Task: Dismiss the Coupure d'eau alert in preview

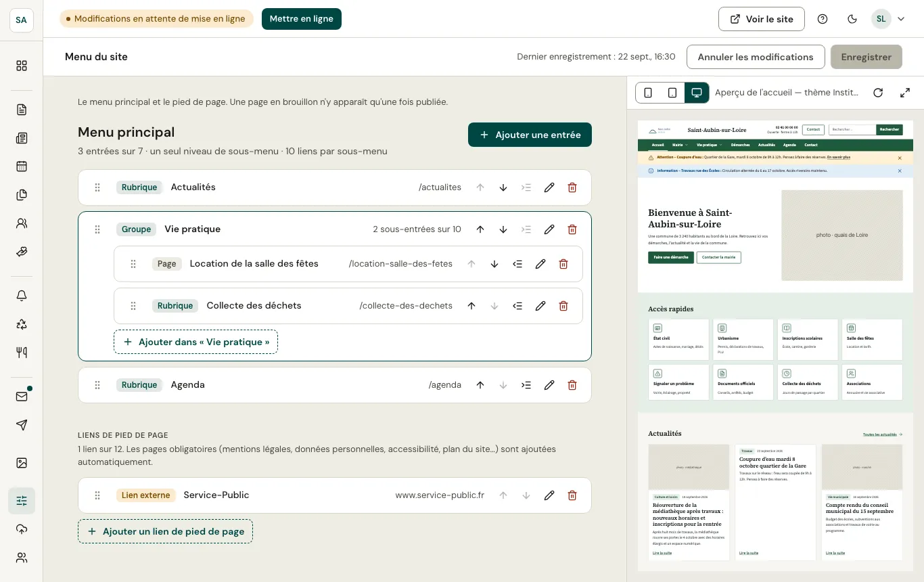Action: [x=900, y=158]
